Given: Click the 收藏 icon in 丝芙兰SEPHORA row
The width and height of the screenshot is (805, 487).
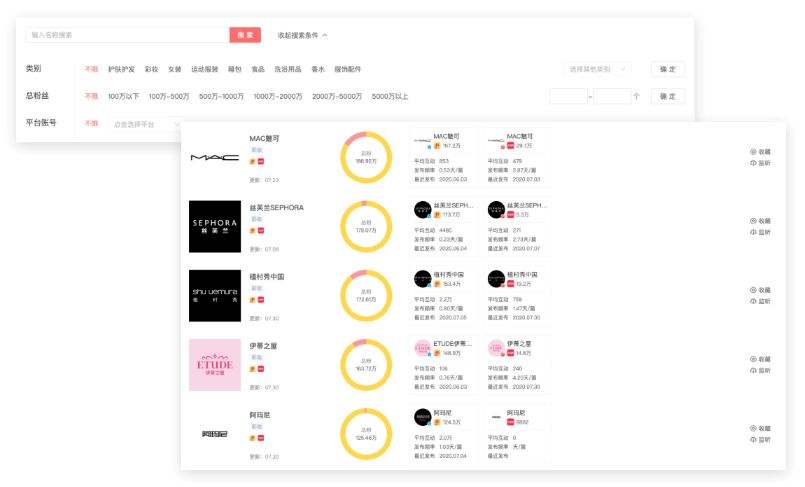Looking at the screenshot, I should (753, 221).
